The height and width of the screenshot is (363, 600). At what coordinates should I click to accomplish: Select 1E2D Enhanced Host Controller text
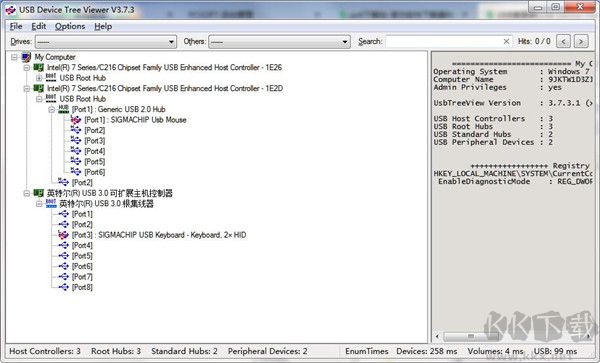coord(165,88)
